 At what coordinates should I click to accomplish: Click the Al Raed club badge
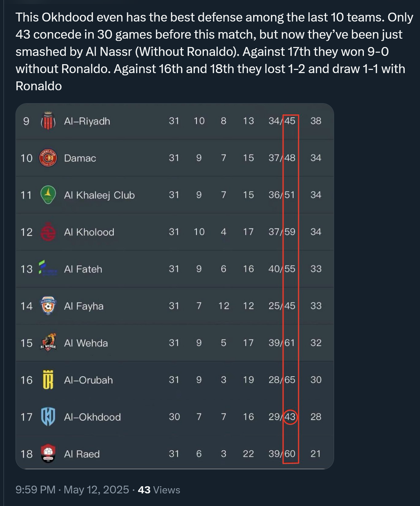[48, 454]
